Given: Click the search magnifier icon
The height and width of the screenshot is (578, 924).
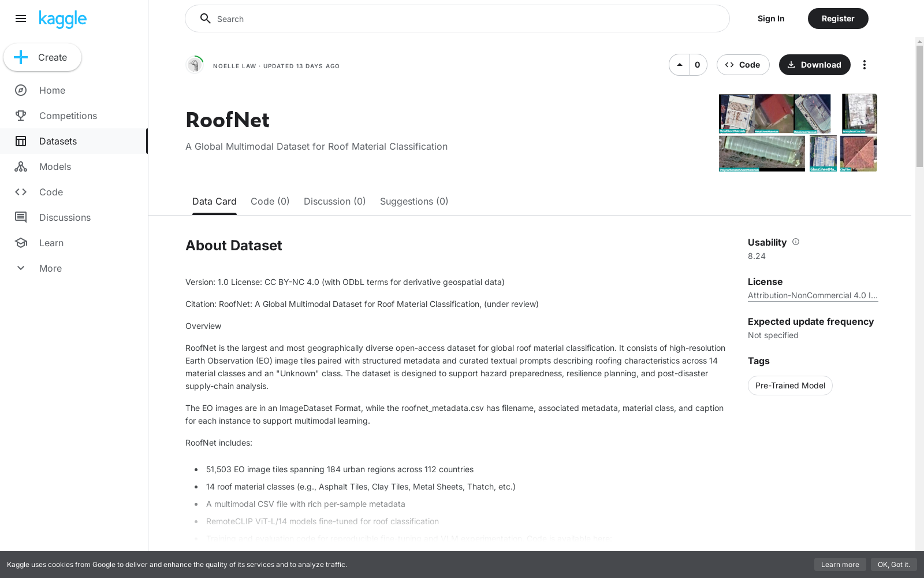Looking at the screenshot, I should (205, 18).
